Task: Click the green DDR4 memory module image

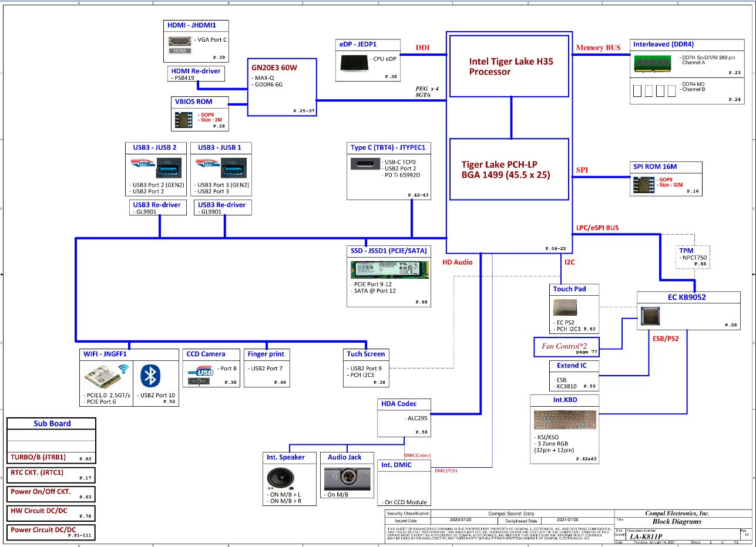Action: coord(653,63)
